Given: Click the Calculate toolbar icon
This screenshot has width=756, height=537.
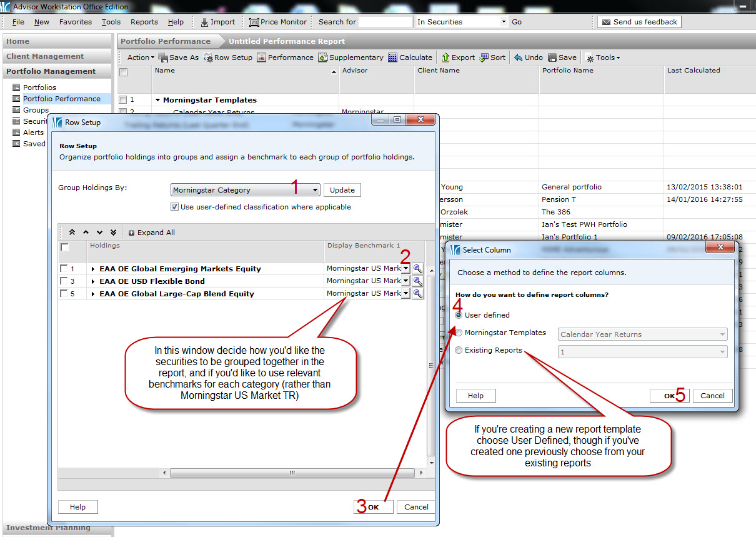Looking at the screenshot, I should coord(392,58).
